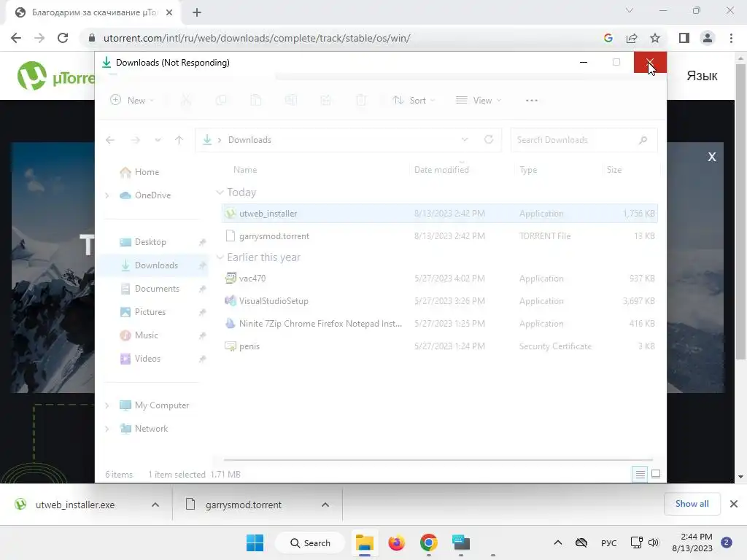
Task: Click the File Explorer taskbar icon
Action: 365,542
